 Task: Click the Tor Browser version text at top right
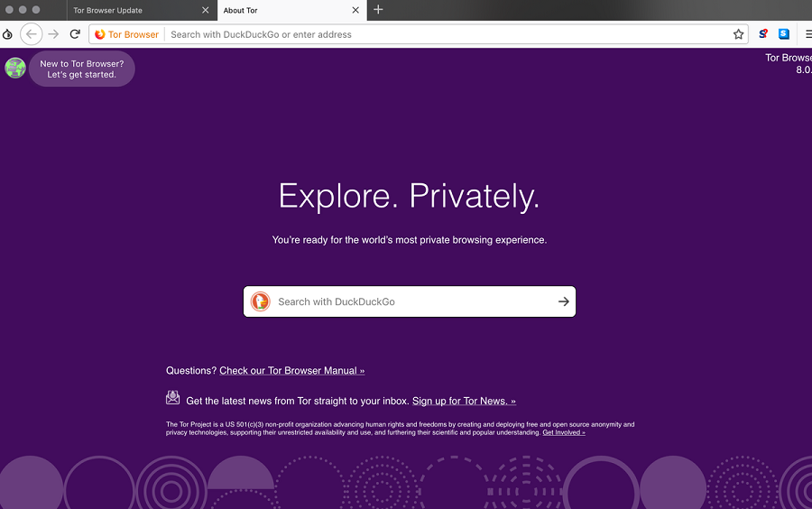click(789, 64)
